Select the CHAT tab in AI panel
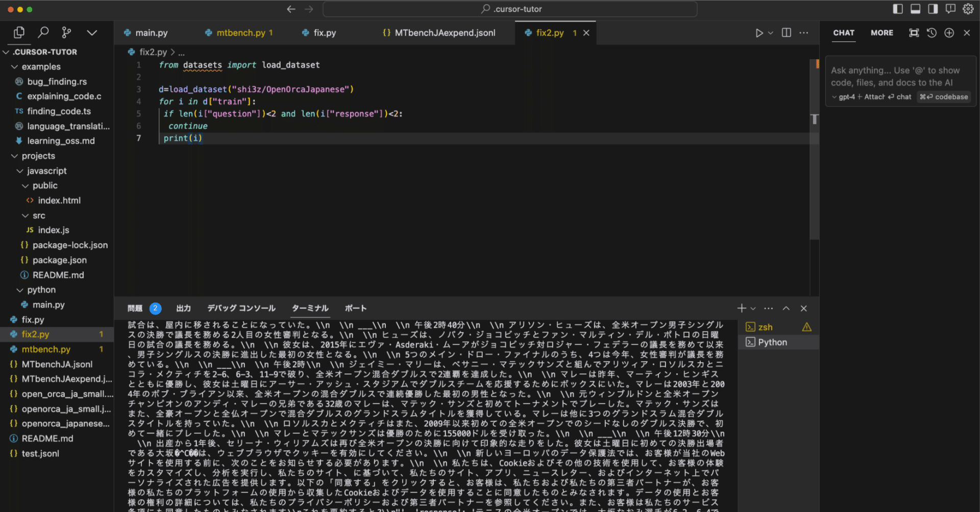980x512 pixels. [x=844, y=33]
